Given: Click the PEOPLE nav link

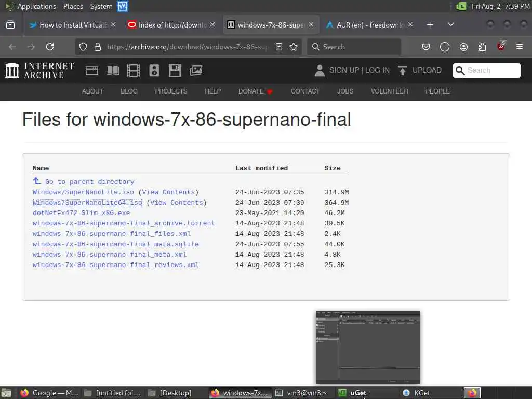Looking at the screenshot, I should pos(437,91).
